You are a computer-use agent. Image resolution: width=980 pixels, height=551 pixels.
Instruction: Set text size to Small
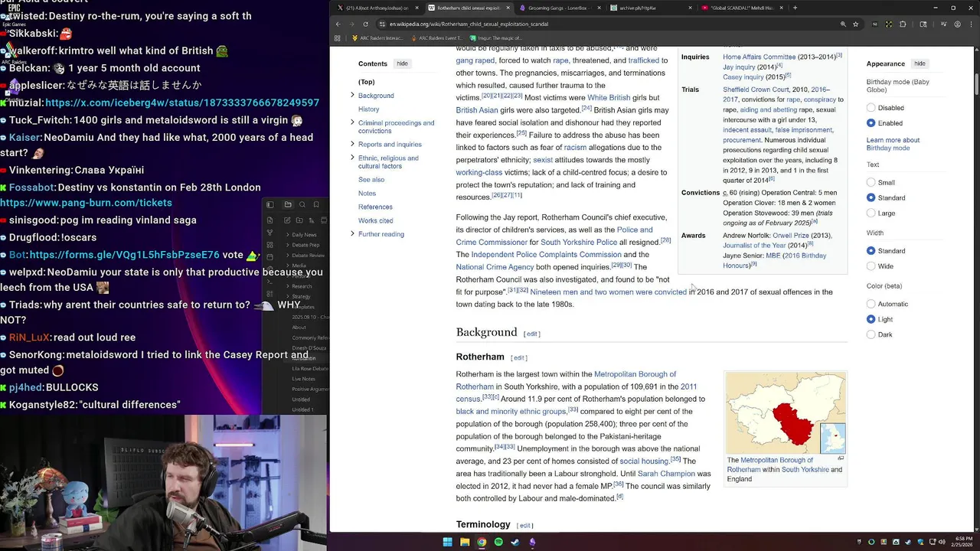[871, 183]
